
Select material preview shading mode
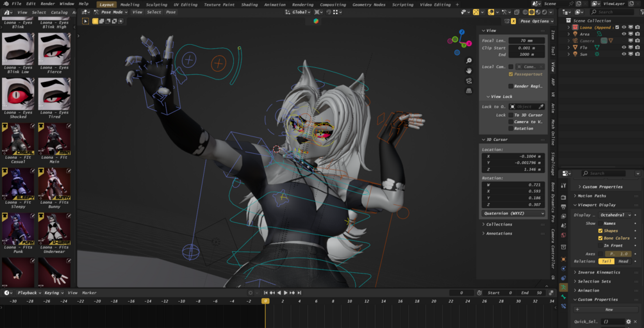pyautogui.click(x=538, y=12)
